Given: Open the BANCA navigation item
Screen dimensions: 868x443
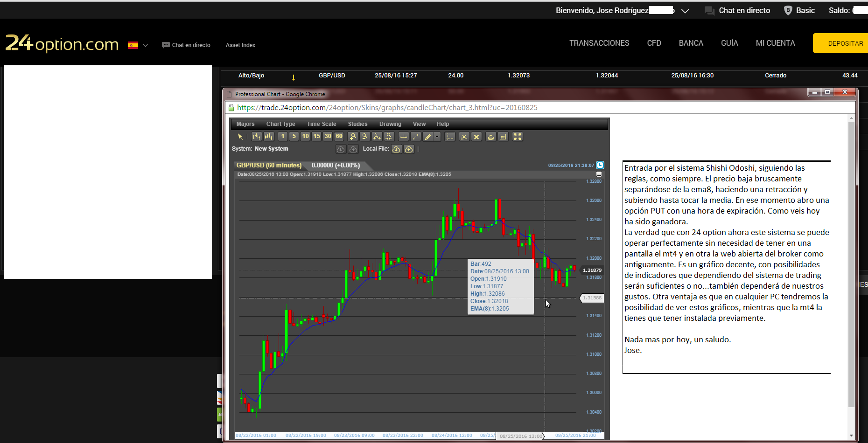Looking at the screenshot, I should tap(691, 43).
